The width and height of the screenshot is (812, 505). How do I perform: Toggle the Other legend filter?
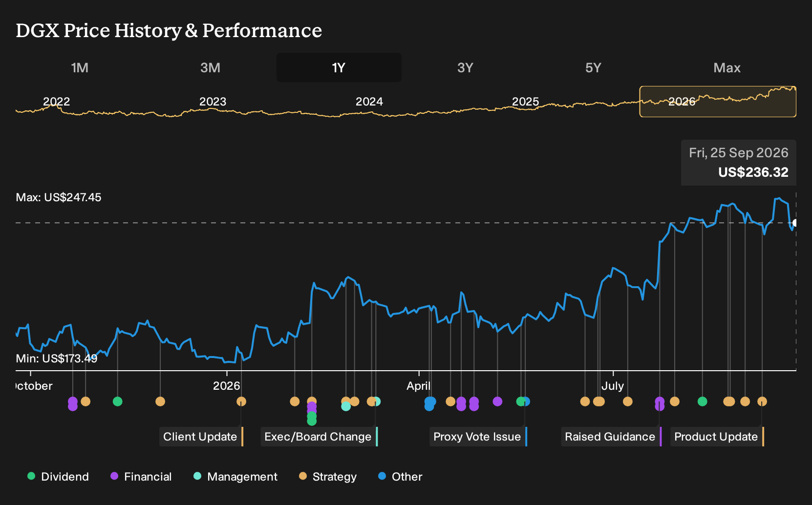pos(401,477)
